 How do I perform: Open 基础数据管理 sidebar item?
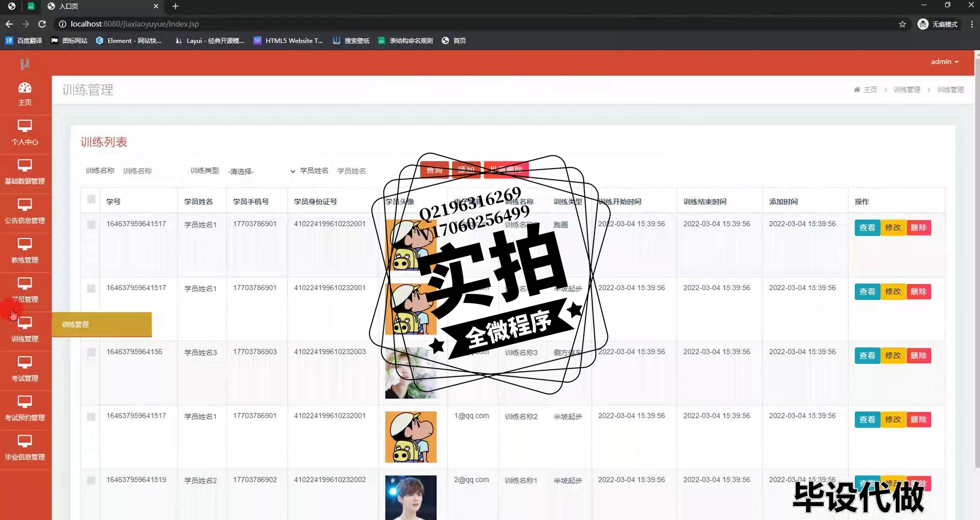click(25, 173)
